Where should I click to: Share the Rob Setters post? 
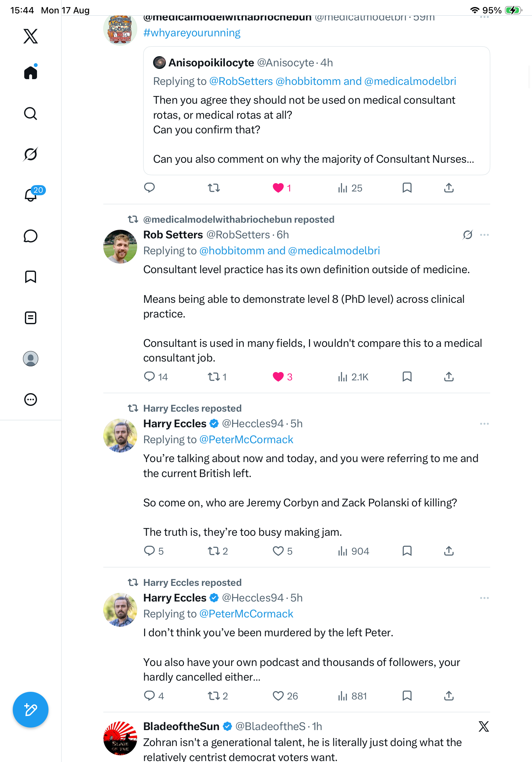[x=449, y=377]
